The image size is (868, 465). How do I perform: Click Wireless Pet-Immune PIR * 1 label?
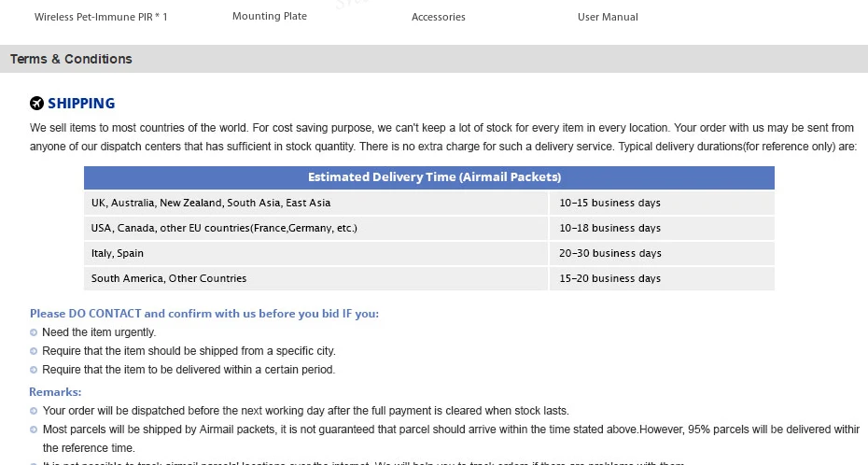point(101,17)
